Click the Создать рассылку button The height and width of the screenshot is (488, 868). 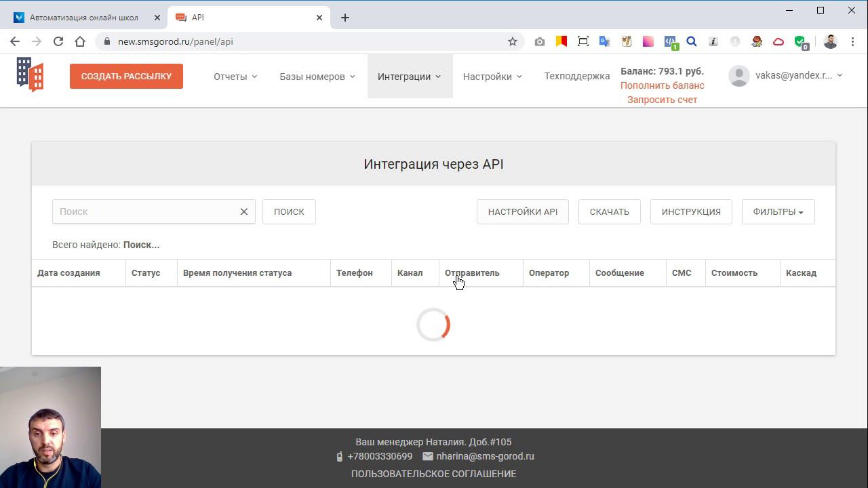coord(126,76)
